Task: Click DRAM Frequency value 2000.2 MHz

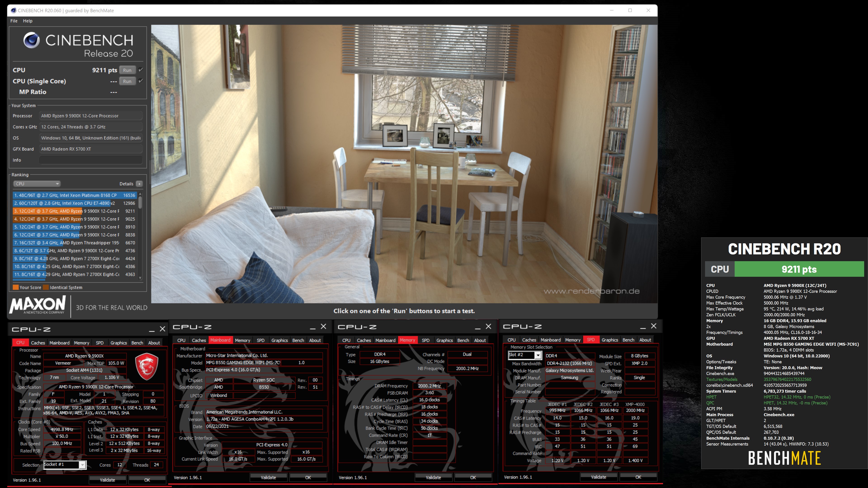Action: point(429,386)
